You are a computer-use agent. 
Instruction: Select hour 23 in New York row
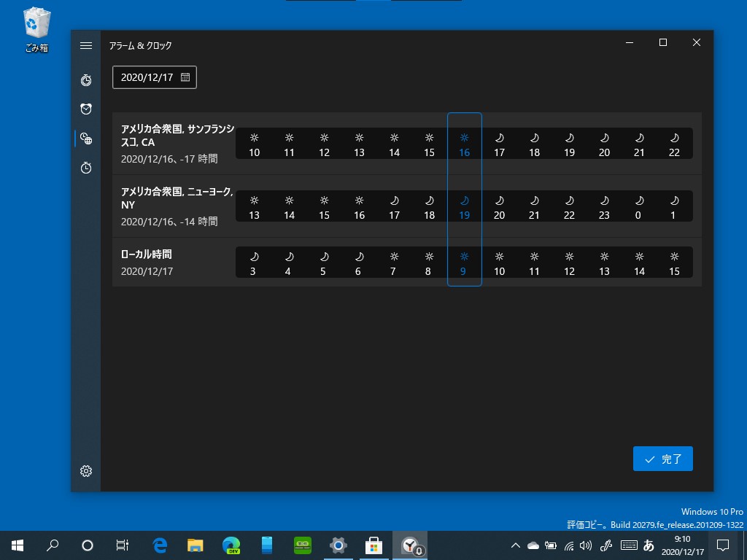(x=604, y=208)
